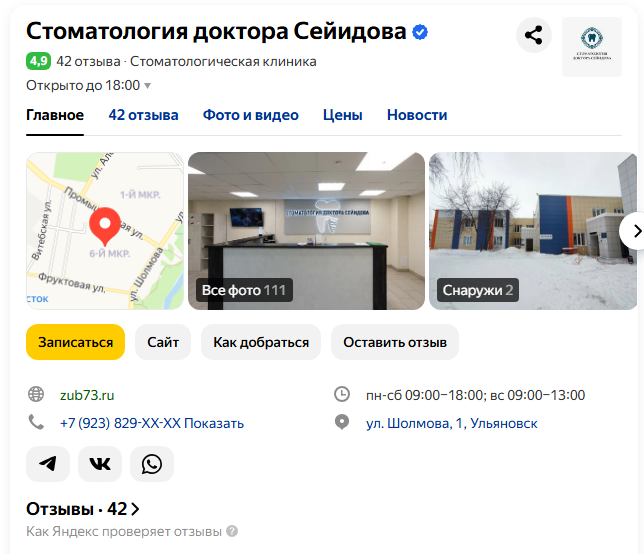Screen dimensions: 644x554
Task: Click the red map location pin
Action: tap(105, 226)
